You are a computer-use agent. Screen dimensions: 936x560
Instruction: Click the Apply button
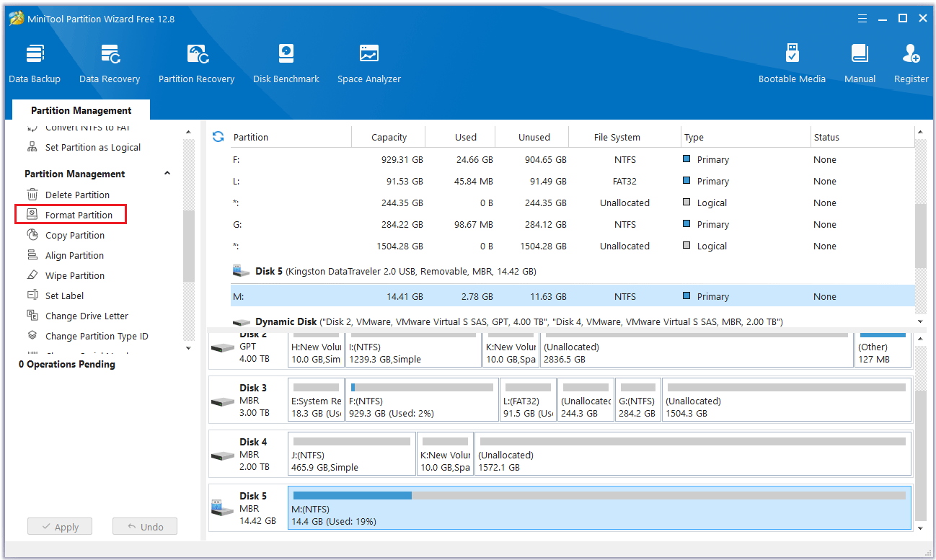(60, 527)
